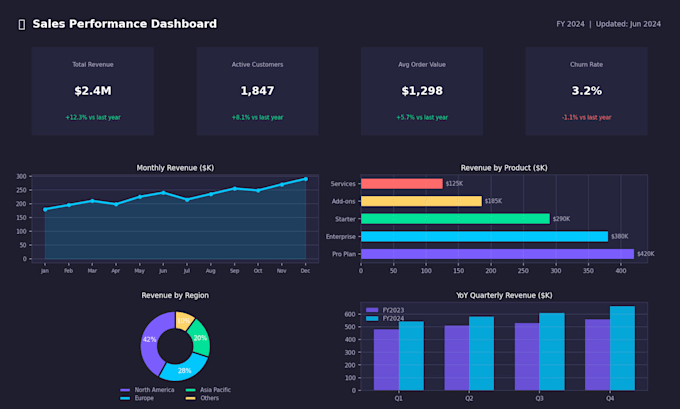Click the Others legend swatch
This screenshot has width=680, height=409.
coord(191,399)
